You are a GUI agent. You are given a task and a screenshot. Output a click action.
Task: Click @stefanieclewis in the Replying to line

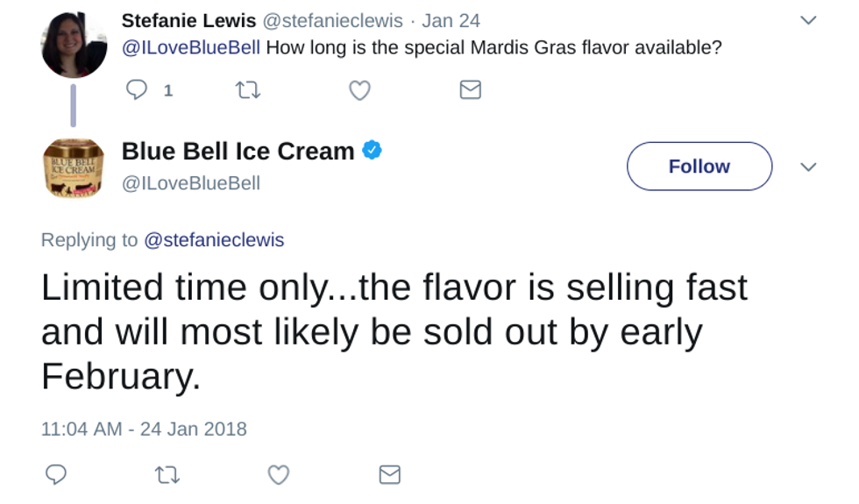point(213,240)
